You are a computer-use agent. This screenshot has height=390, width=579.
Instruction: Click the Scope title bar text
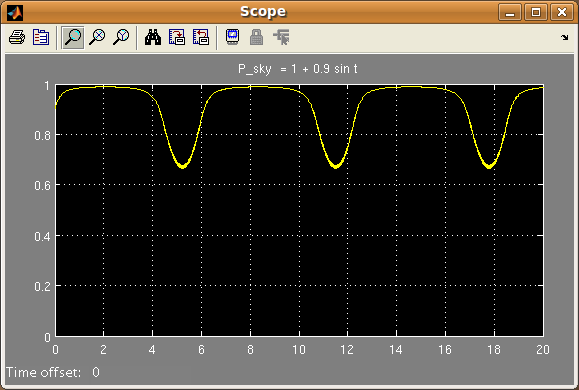pos(263,11)
